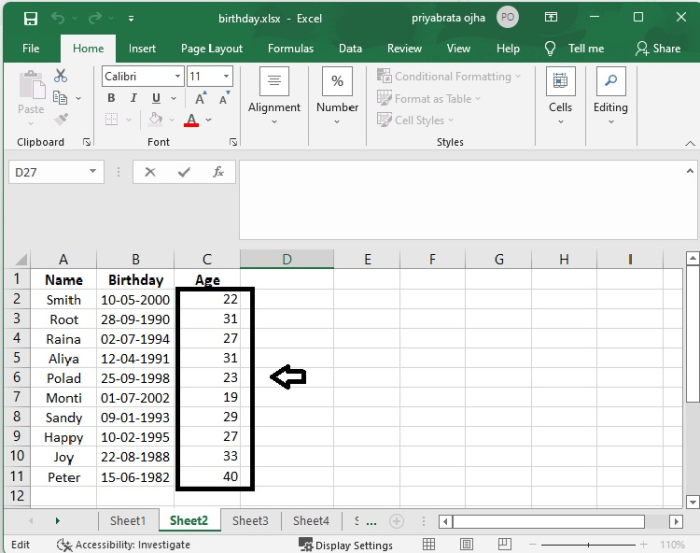Open the Cells group menu
Screen dimensions: 700x553
(x=560, y=96)
